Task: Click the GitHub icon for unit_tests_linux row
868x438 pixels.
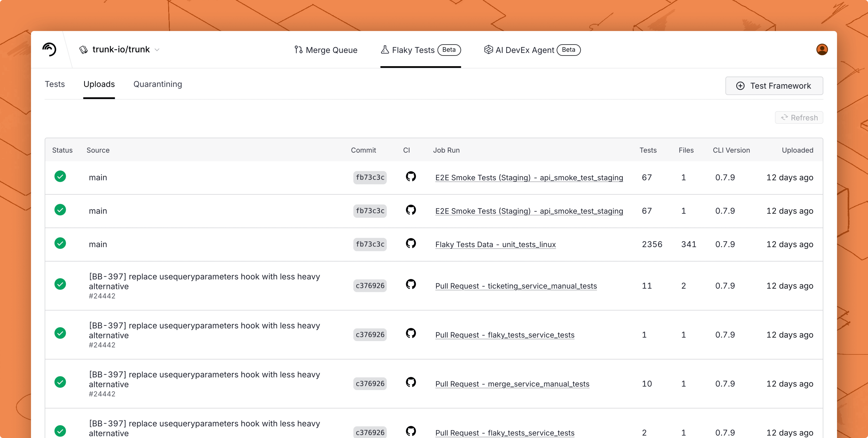Action: pyautogui.click(x=410, y=243)
